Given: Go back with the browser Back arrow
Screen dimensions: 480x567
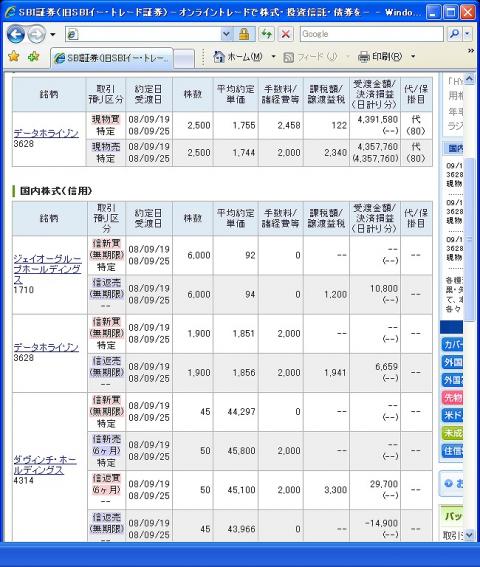Looking at the screenshot, I should pos(16,35).
